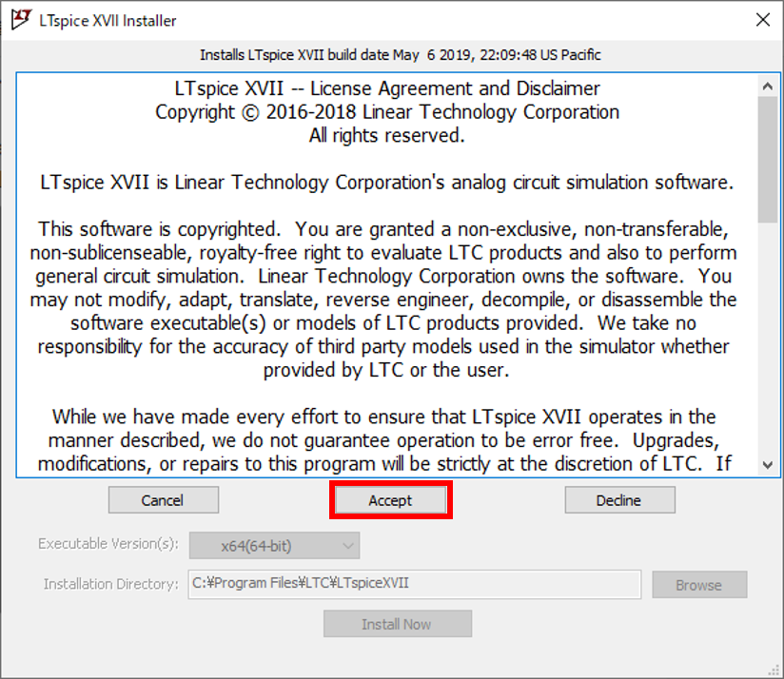Open the Executable Version dropdown

click(x=274, y=546)
